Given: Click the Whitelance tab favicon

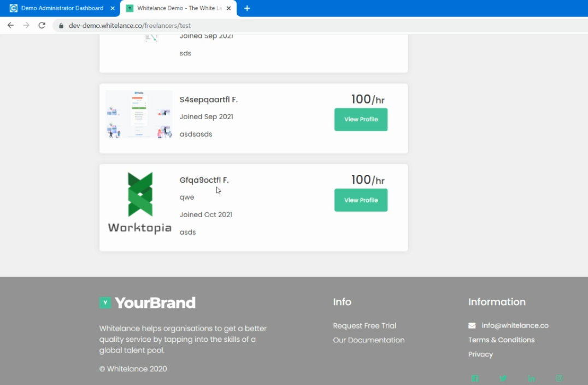Looking at the screenshot, I should tap(130, 8).
